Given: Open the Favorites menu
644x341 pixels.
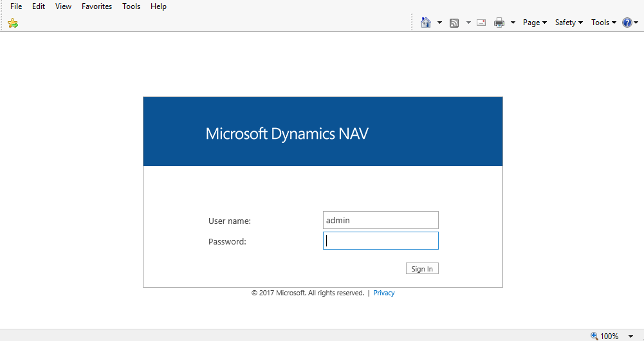Looking at the screenshot, I should tap(97, 6).
